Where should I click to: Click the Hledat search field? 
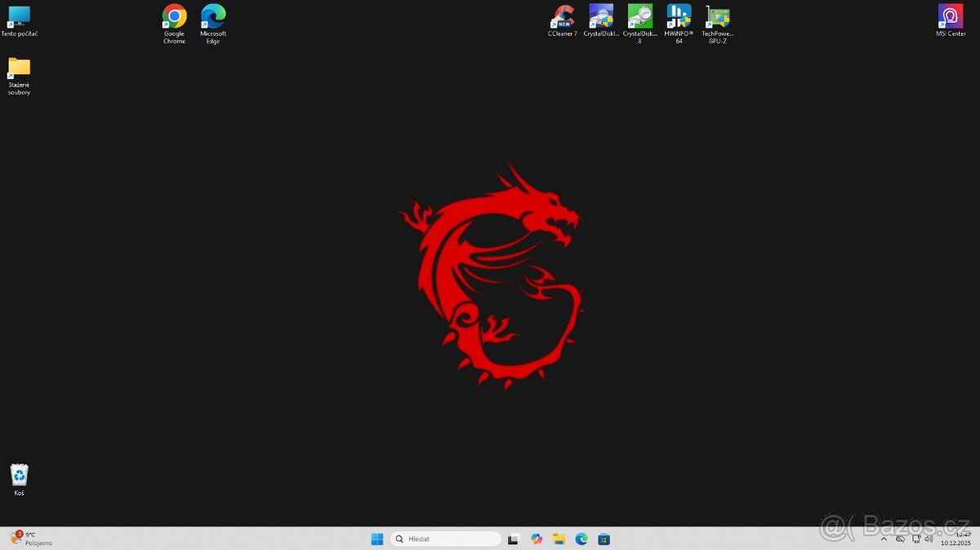pos(446,539)
